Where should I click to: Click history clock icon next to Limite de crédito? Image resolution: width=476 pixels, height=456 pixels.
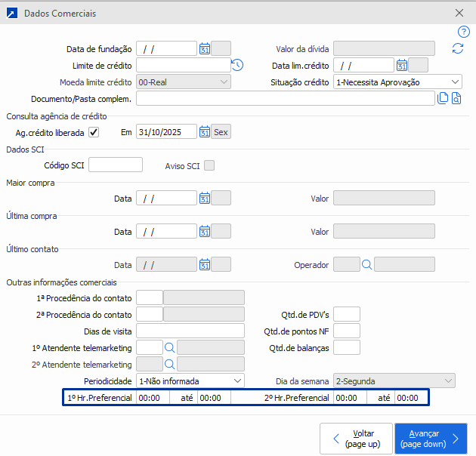(x=237, y=65)
